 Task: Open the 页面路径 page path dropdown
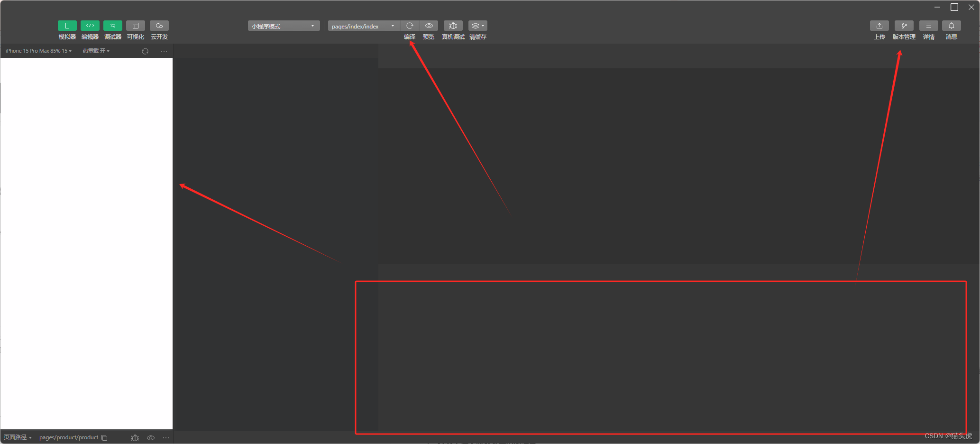coord(18,437)
